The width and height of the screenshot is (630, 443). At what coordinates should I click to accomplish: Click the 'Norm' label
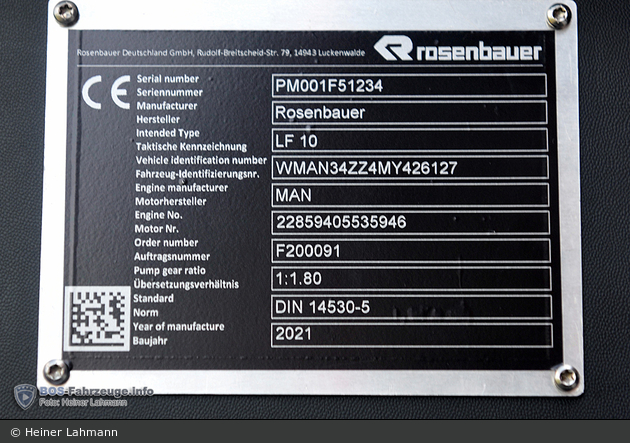[x=145, y=312]
